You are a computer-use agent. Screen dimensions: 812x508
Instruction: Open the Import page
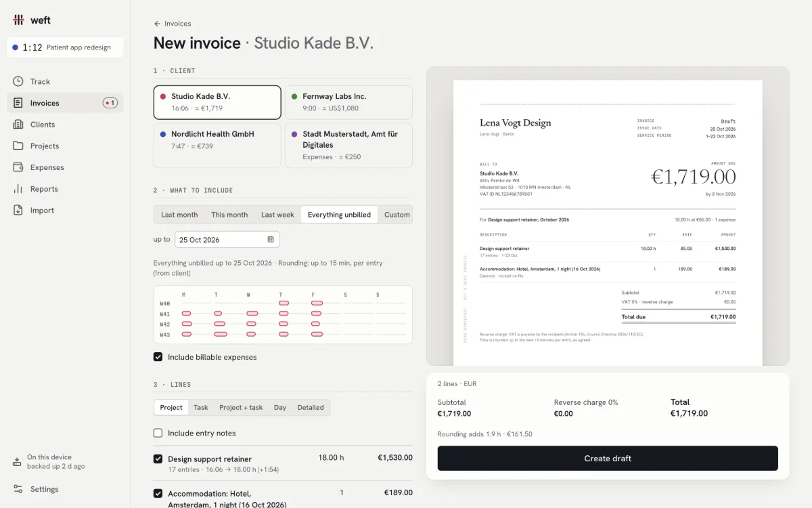tap(65, 211)
